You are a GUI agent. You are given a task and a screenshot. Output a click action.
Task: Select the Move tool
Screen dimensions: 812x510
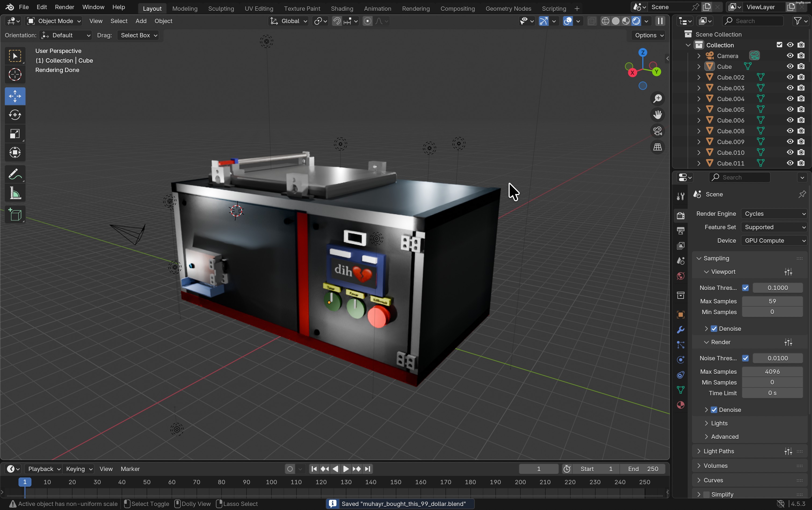[15, 96]
